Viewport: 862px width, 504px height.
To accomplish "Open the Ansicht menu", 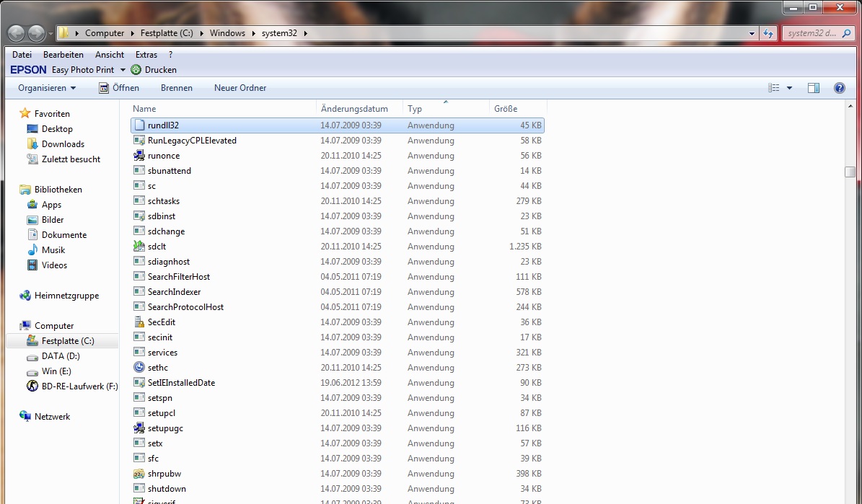I will 109,55.
